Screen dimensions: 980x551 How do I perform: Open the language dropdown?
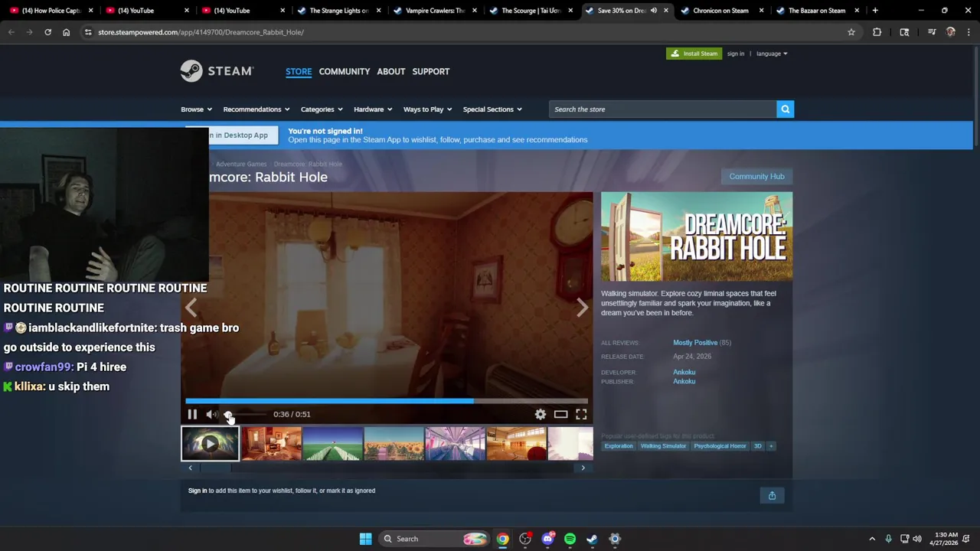772,54
